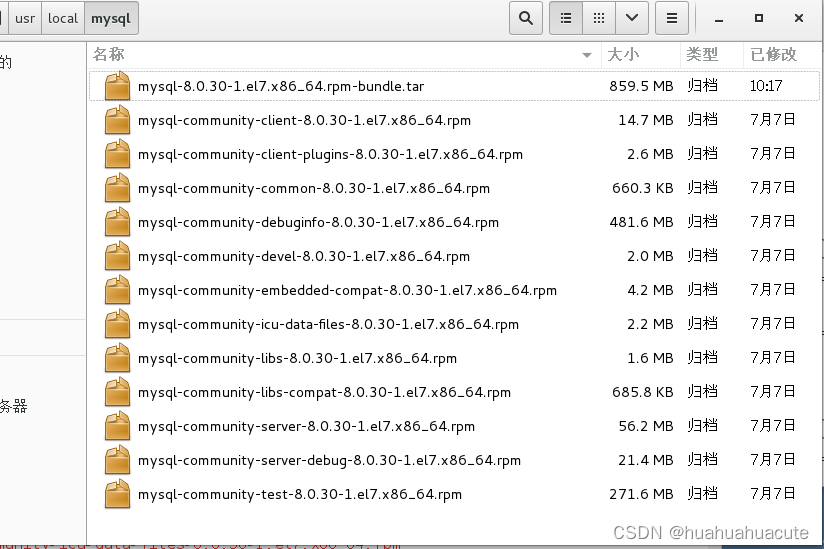
Task: Switch to icon grid view
Action: (x=599, y=18)
